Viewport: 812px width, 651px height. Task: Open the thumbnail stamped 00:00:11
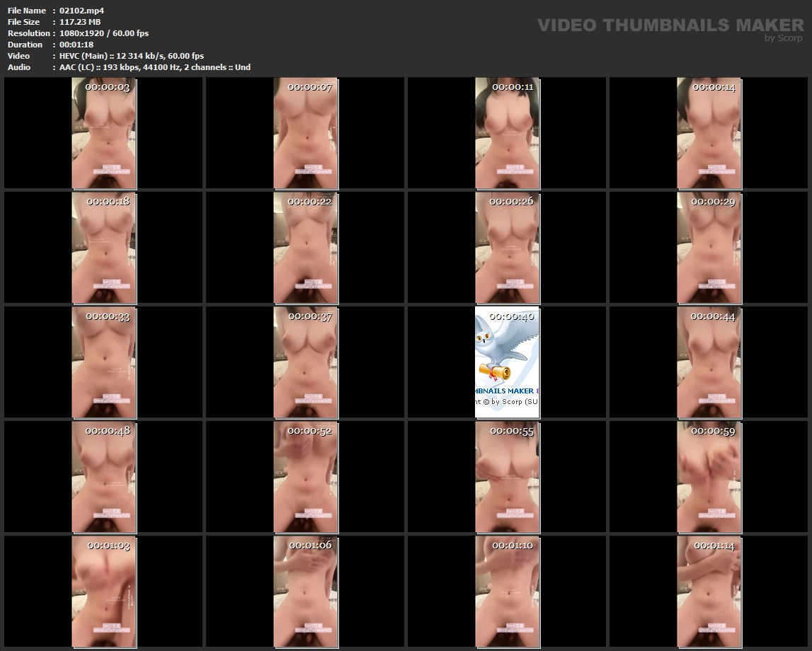(507, 133)
